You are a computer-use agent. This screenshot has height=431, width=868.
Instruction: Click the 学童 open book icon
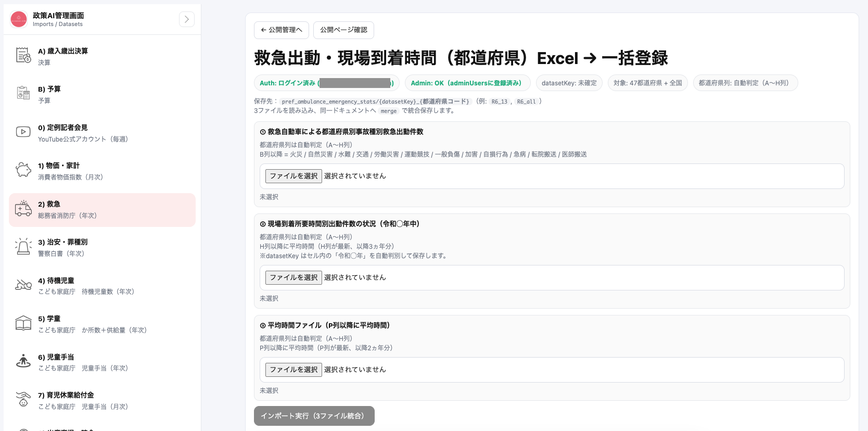coord(23,323)
